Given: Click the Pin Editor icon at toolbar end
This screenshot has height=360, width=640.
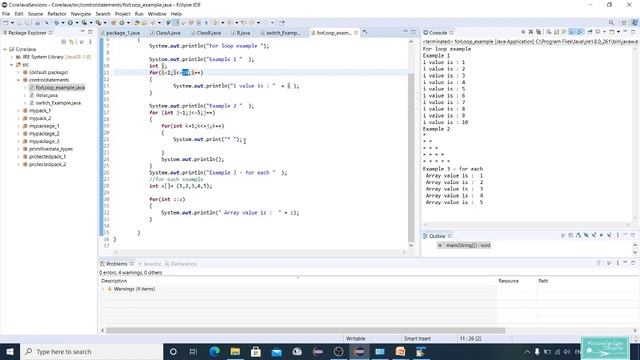Looking at the screenshot, I should coord(282,23).
